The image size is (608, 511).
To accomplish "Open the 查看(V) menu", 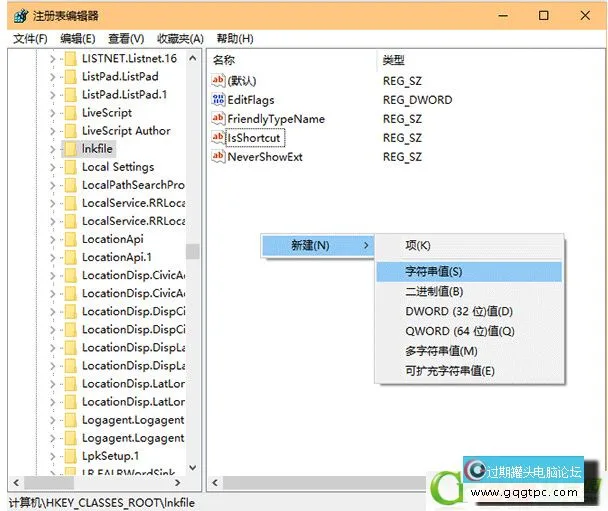I will (x=126, y=39).
